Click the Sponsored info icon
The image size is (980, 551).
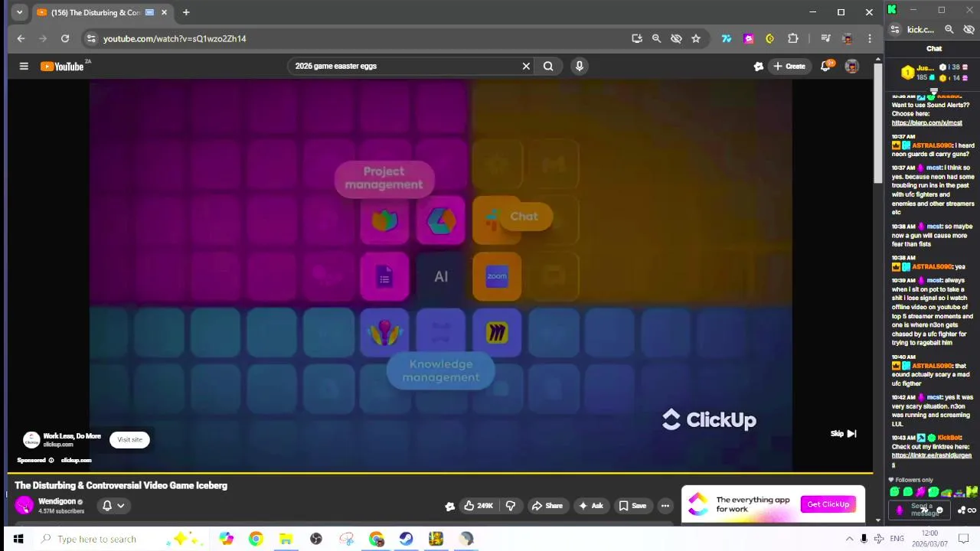(x=51, y=461)
